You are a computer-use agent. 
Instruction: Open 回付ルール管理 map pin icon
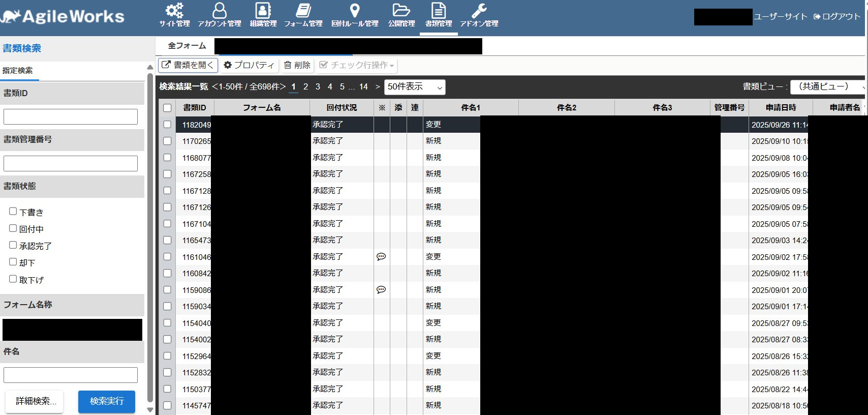(355, 10)
